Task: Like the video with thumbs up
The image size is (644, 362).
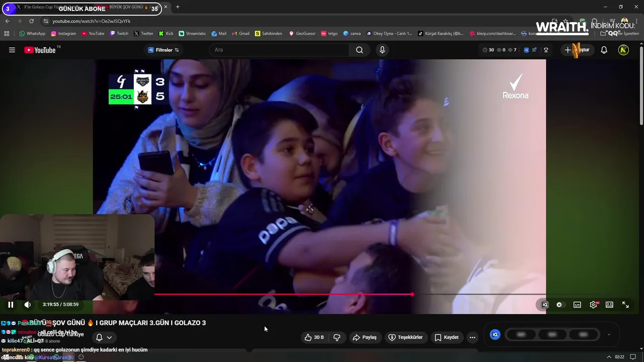Action: (x=314, y=337)
